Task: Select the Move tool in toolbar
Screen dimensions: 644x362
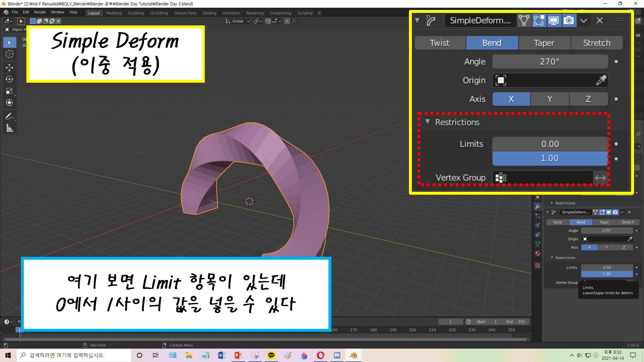Action: click(9, 67)
